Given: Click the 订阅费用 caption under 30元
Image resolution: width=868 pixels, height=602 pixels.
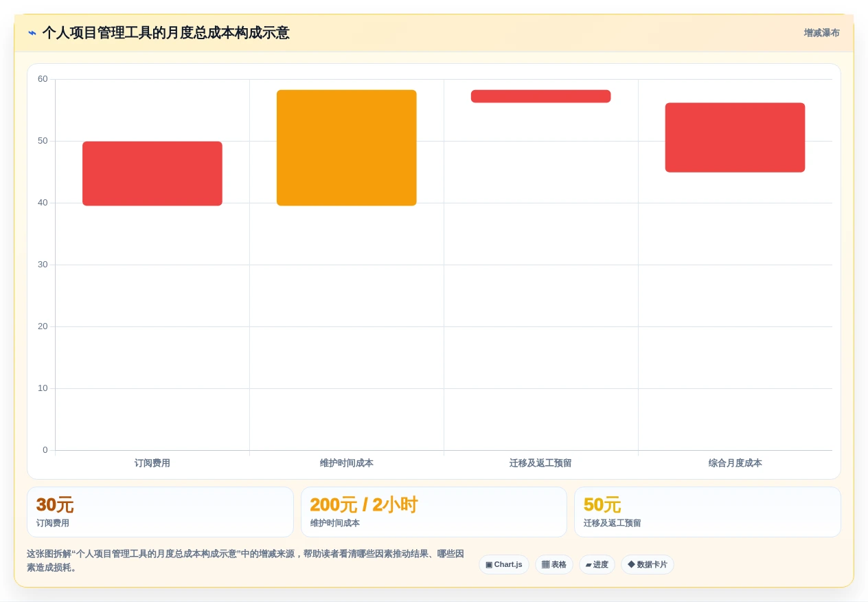Looking at the screenshot, I should (53, 524).
